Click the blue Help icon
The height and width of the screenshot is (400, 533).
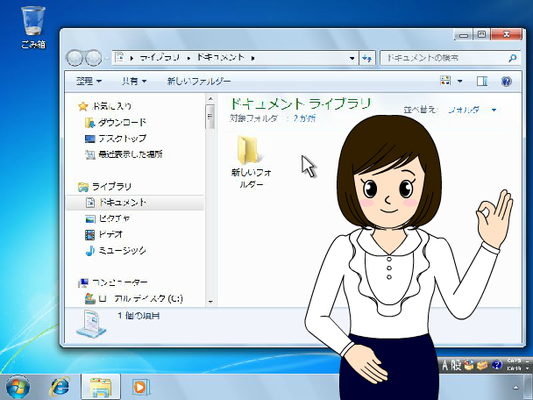click(506, 81)
